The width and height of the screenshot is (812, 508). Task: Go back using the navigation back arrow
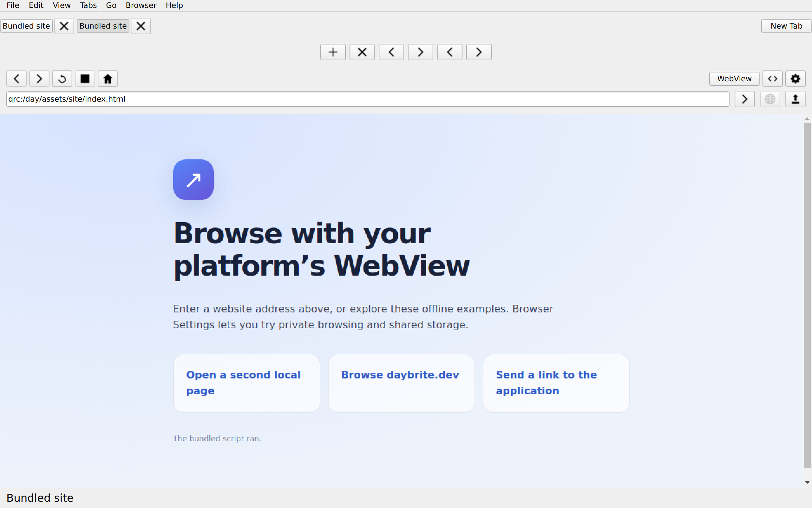(x=16, y=79)
